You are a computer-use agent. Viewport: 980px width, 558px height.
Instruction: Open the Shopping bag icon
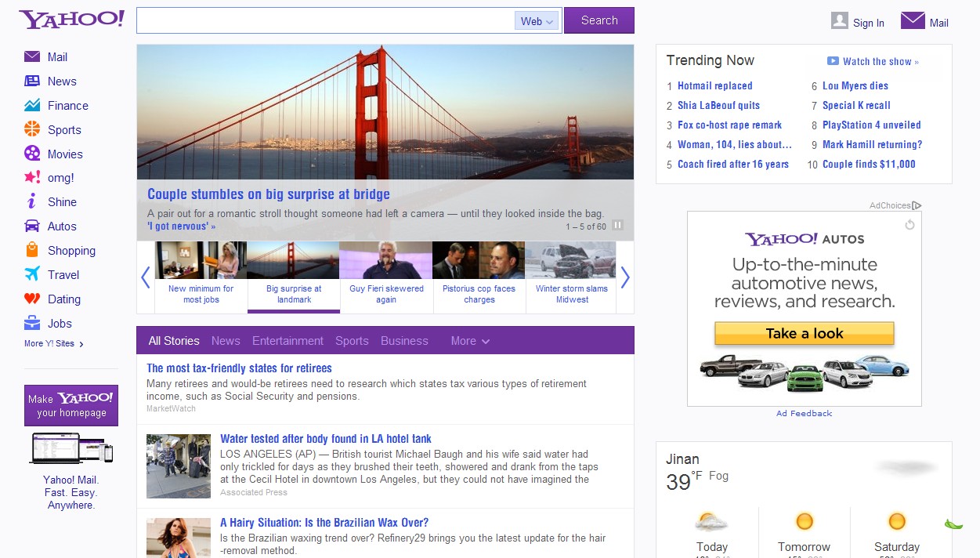point(32,250)
